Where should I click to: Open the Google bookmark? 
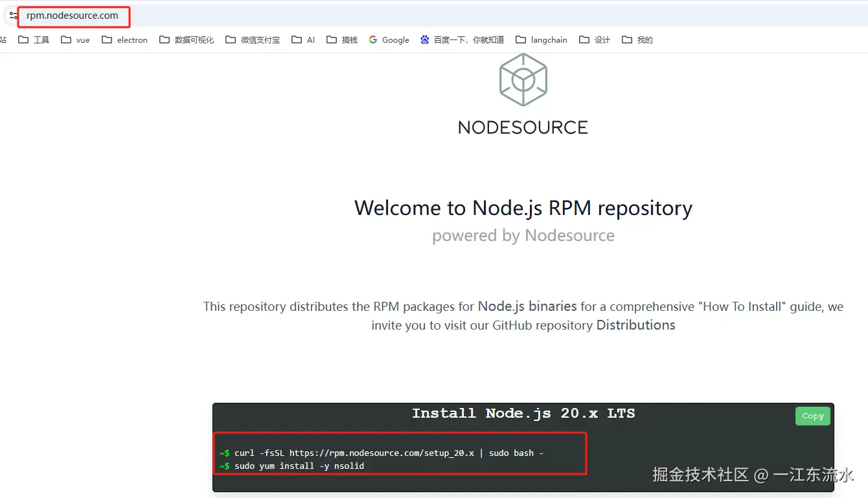click(389, 40)
